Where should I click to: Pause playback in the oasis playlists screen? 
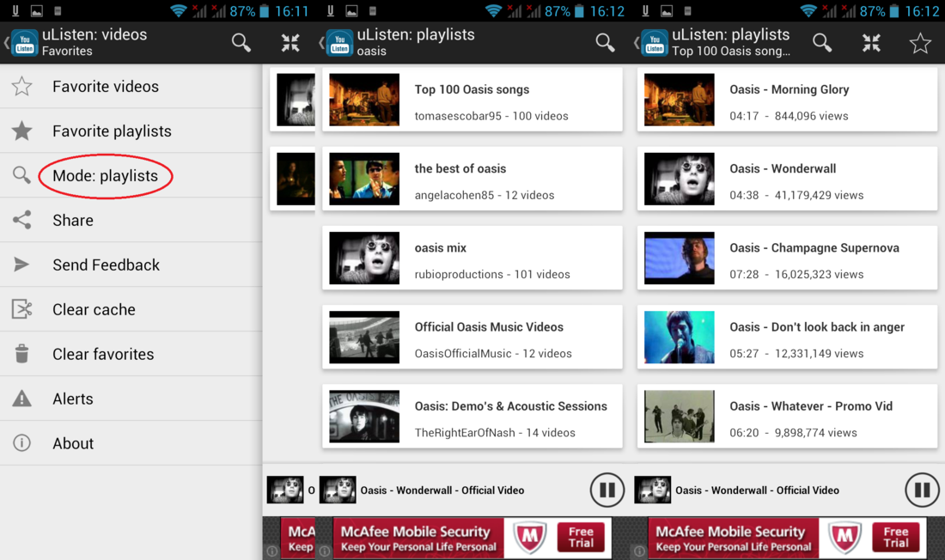607,490
